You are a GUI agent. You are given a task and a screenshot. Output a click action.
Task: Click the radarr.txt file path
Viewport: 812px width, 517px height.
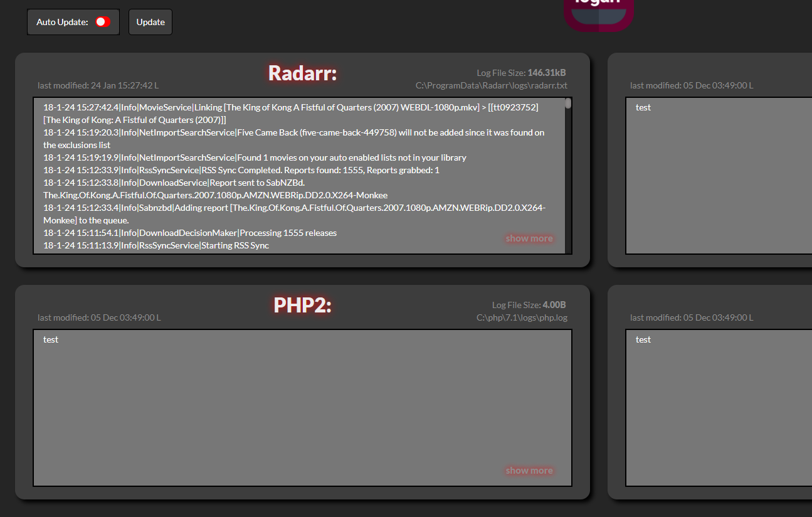click(492, 85)
